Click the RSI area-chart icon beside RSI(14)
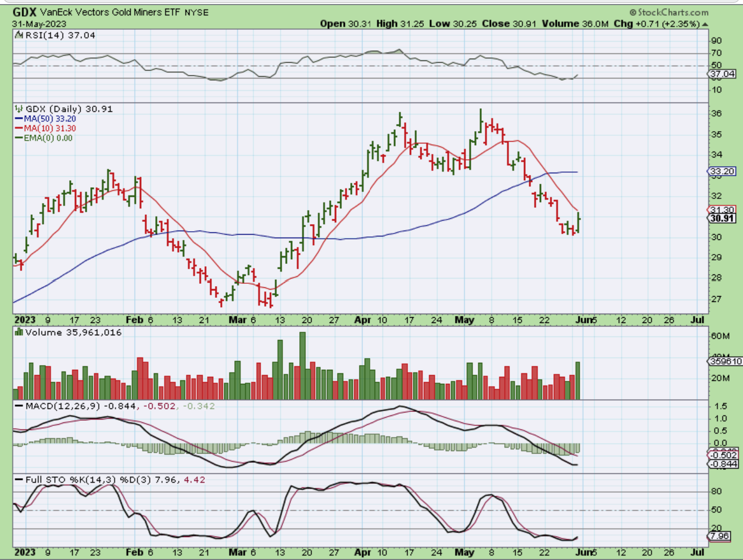Image resolution: width=743 pixels, height=560 pixels. point(20,35)
